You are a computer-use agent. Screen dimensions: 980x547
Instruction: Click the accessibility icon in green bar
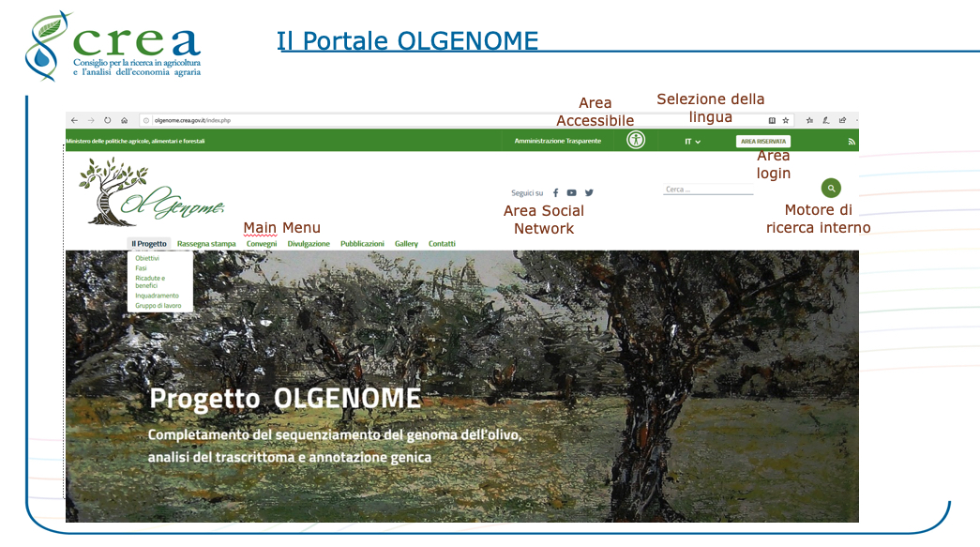click(636, 140)
